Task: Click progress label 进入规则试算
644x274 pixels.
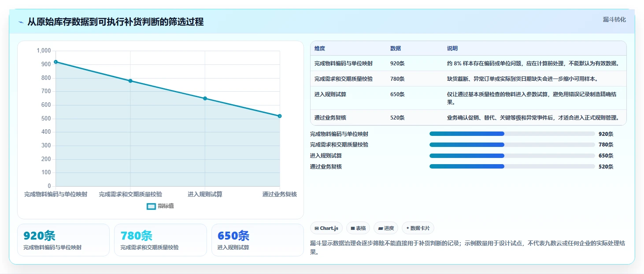Action: (326, 155)
